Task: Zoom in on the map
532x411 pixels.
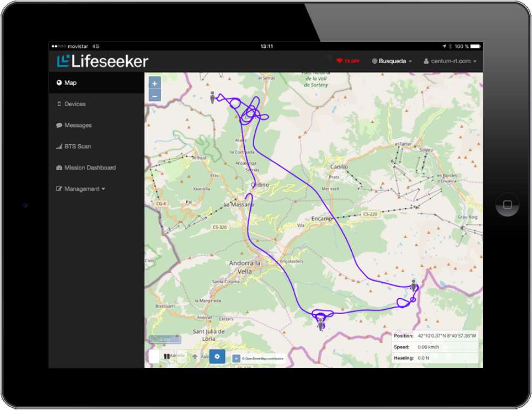Action: tap(154, 83)
